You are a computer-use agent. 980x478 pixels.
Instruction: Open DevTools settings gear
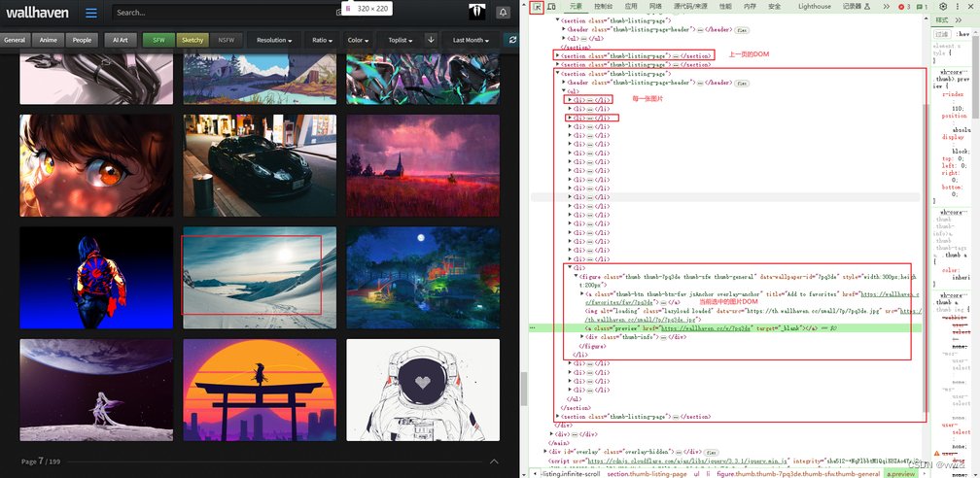tap(943, 6)
